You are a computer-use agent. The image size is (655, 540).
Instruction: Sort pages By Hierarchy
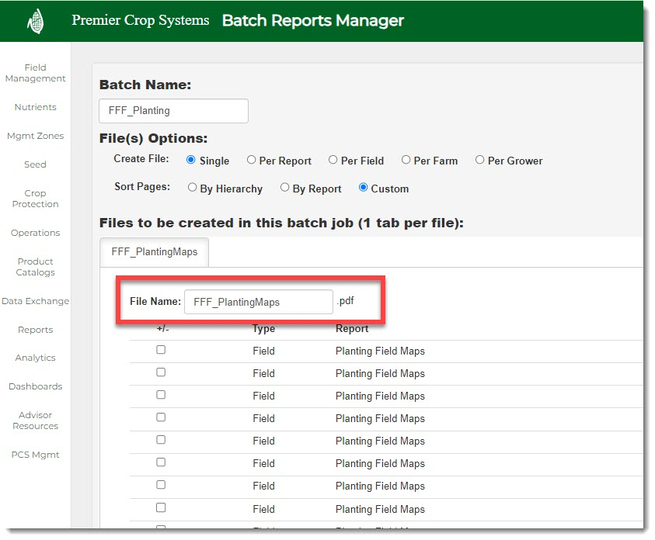tap(192, 188)
